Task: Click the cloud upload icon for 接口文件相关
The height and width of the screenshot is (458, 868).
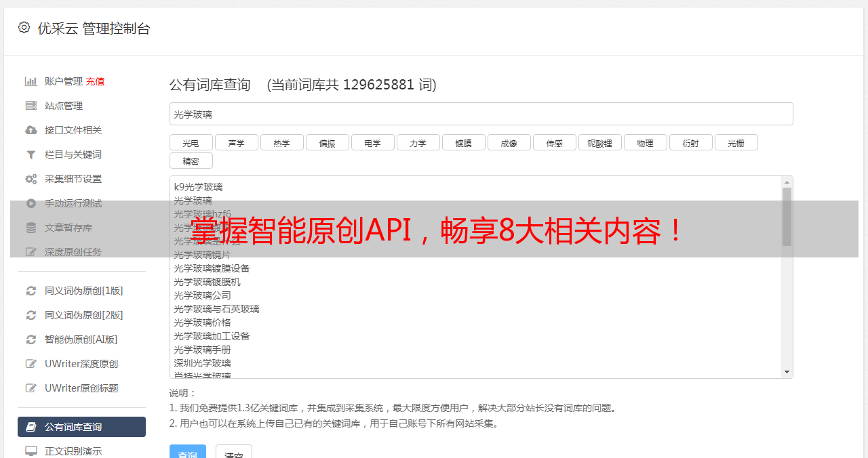Action: tap(31, 130)
